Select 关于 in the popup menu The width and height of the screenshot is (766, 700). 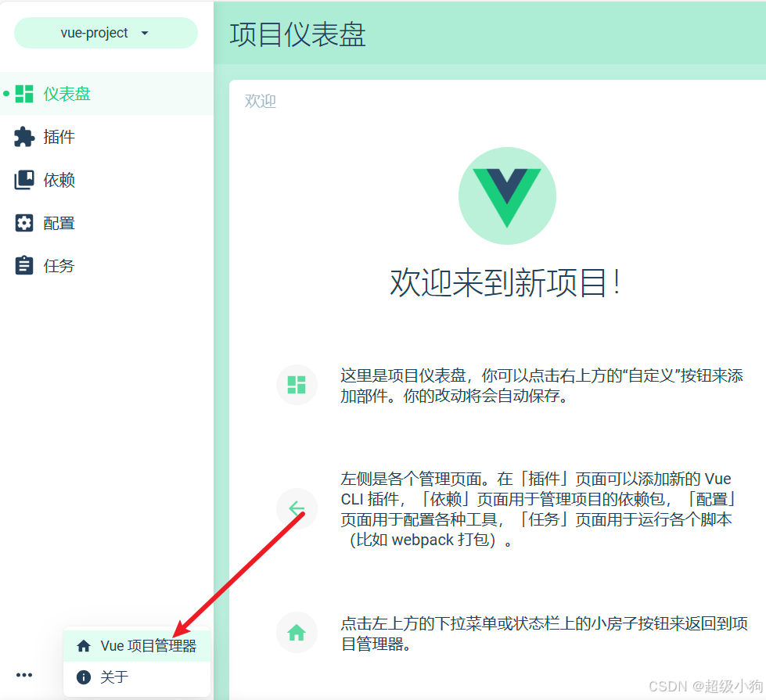pyautogui.click(x=137, y=677)
